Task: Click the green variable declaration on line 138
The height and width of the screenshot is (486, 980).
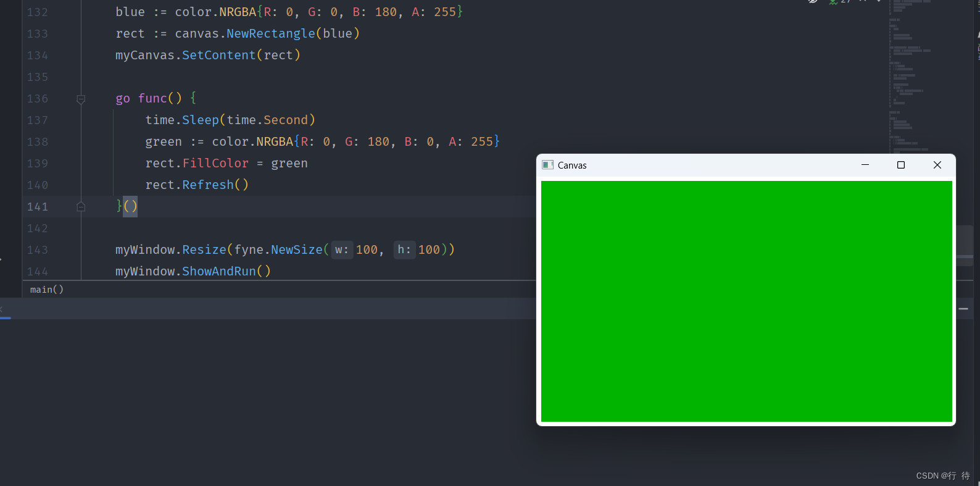Action: click(x=164, y=141)
